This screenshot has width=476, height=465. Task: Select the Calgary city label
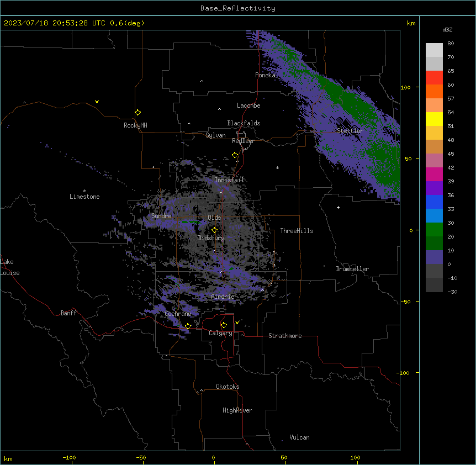[220, 333]
